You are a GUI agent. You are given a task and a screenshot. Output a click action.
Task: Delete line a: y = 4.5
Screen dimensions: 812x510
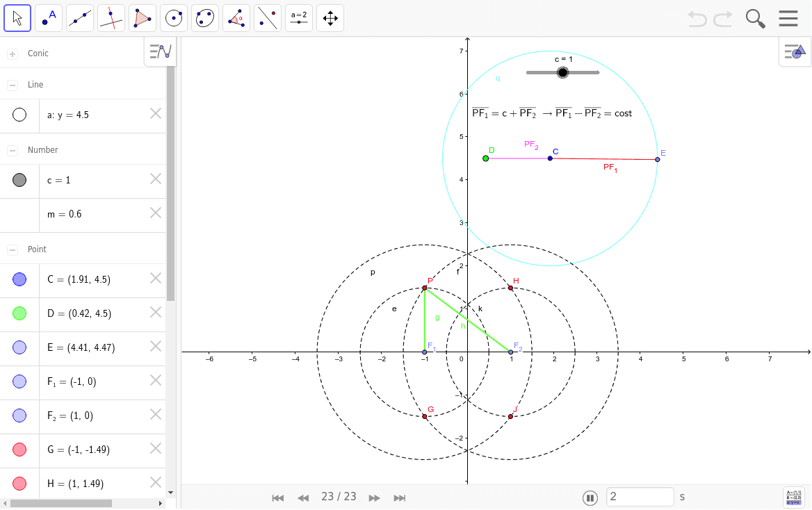[155, 113]
